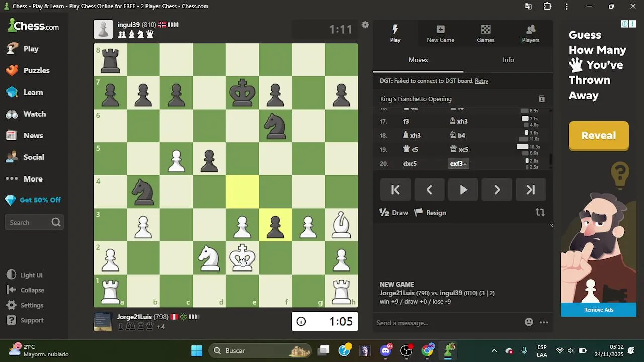Play through the moves
This screenshot has height=362, width=644.
[x=463, y=190]
